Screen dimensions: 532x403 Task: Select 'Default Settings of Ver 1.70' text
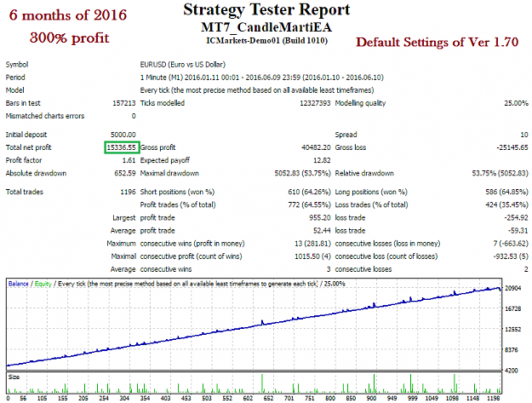(x=437, y=42)
